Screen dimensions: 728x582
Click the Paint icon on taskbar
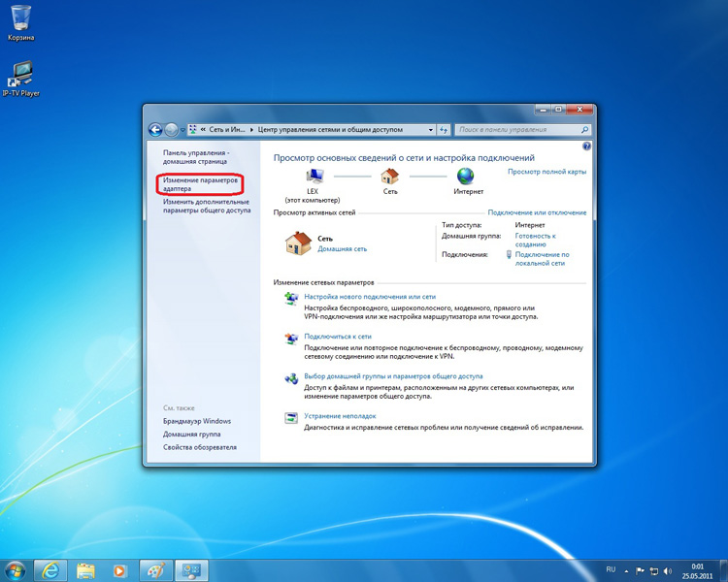point(155,570)
